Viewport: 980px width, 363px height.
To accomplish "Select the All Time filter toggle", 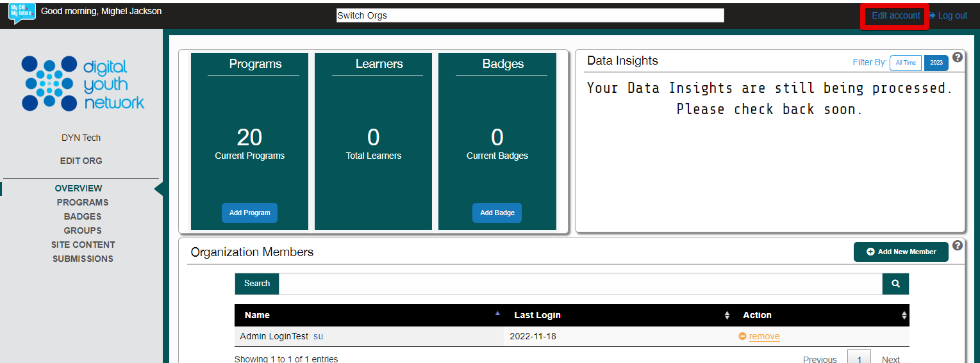I will point(906,63).
